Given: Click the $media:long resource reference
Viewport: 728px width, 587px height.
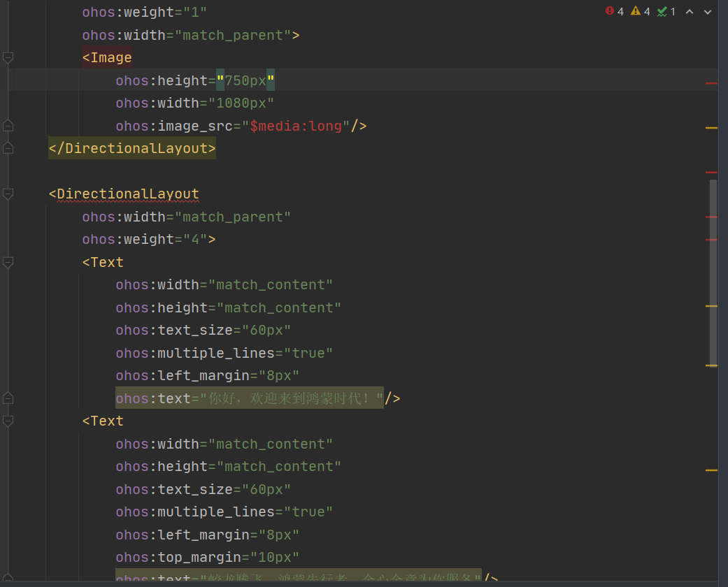Looking at the screenshot, I should pos(299,126).
